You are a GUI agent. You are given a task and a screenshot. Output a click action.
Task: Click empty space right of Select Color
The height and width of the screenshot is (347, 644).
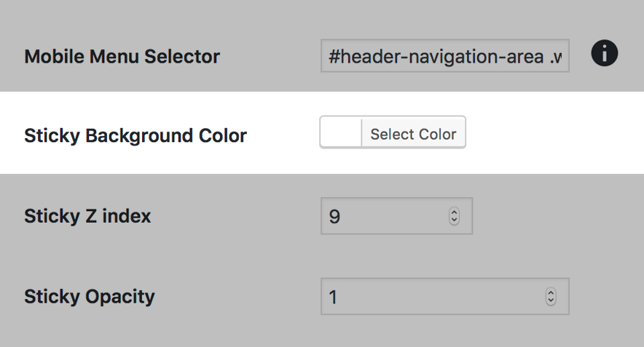(554, 134)
